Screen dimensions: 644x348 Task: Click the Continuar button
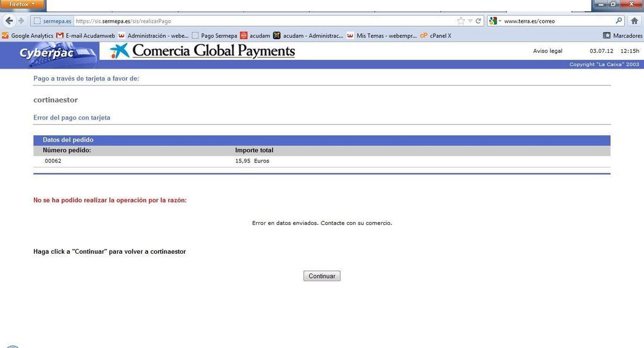(x=321, y=276)
